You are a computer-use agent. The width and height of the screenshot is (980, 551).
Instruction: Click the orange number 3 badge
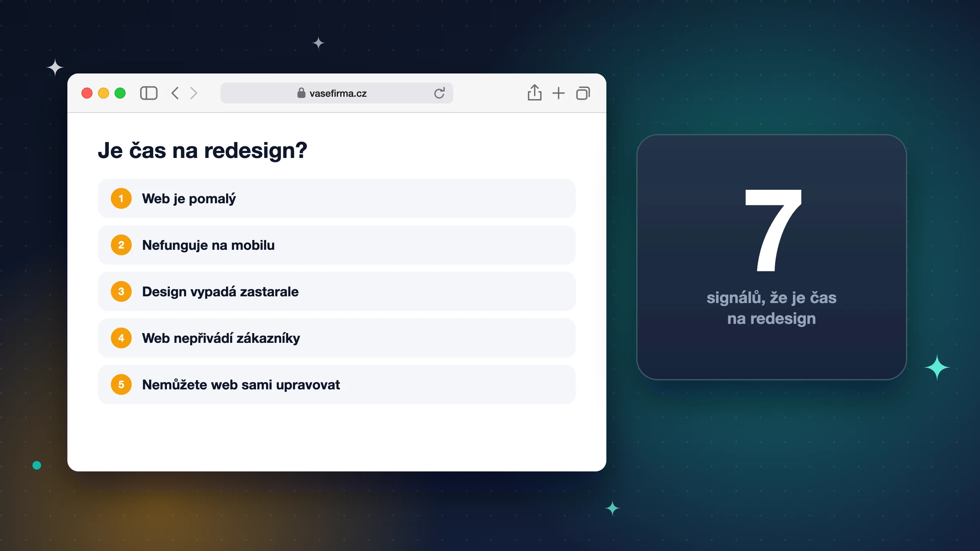(121, 291)
